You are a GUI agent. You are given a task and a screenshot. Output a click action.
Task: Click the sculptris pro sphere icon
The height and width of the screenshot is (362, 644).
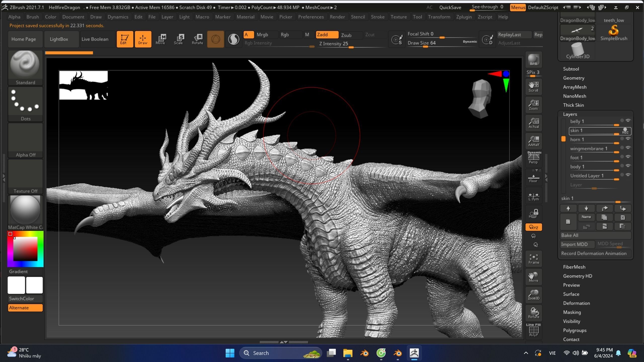click(234, 39)
